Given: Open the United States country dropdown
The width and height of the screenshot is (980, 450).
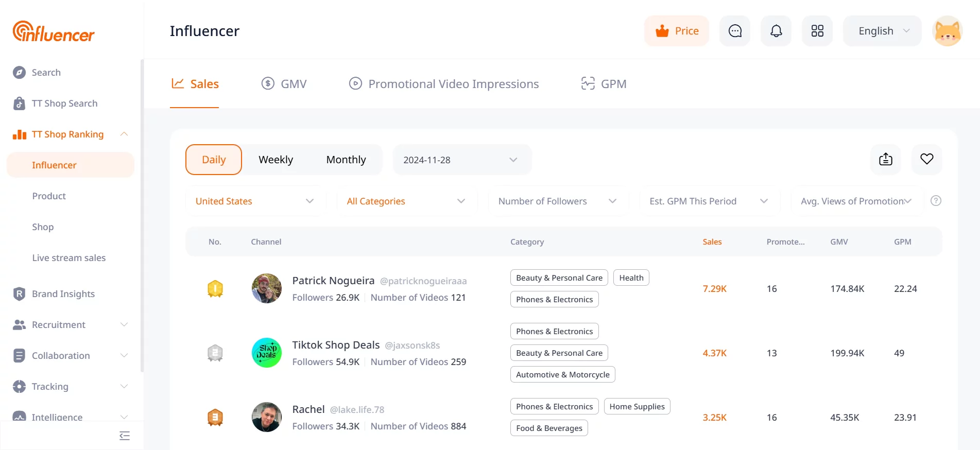Looking at the screenshot, I should [x=255, y=201].
